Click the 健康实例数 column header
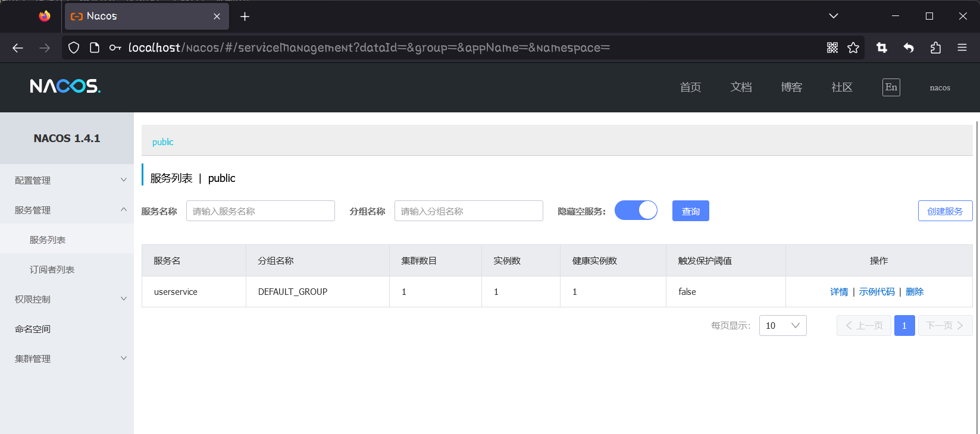 click(x=613, y=260)
